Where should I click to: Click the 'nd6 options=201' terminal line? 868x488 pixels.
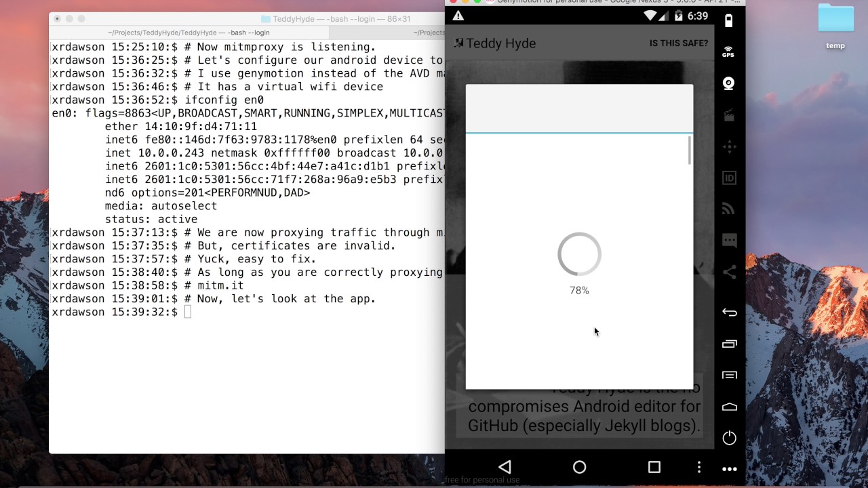208,192
